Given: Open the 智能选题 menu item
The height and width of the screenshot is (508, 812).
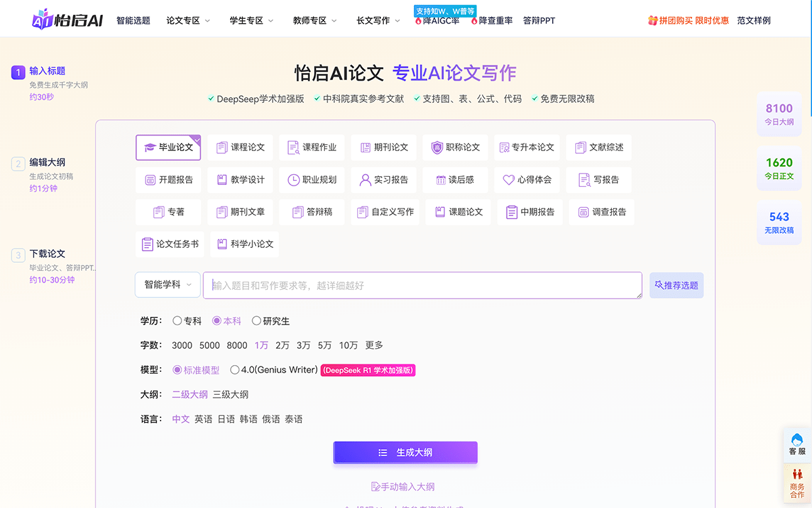Looking at the screenshot, I should pyautogui.click(x=133, y=20).
